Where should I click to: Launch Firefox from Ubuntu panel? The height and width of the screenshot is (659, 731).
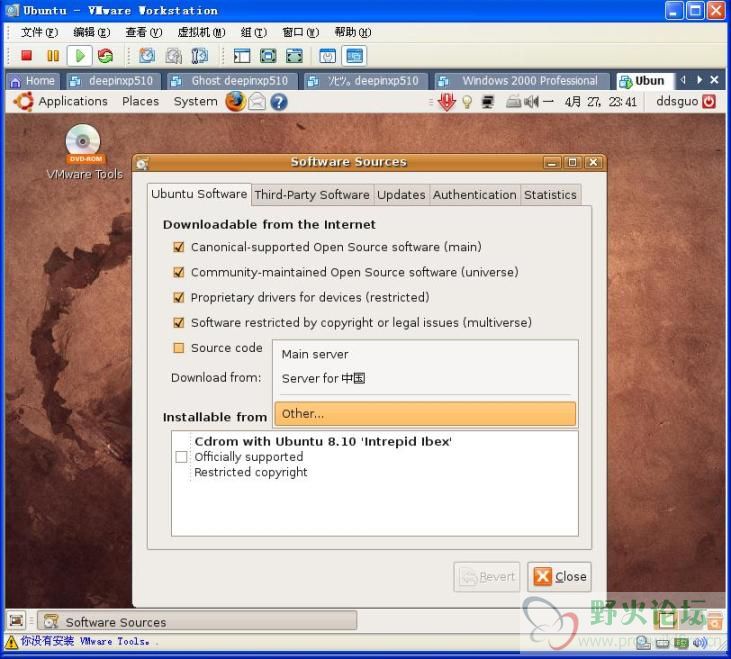coord(236,101)
